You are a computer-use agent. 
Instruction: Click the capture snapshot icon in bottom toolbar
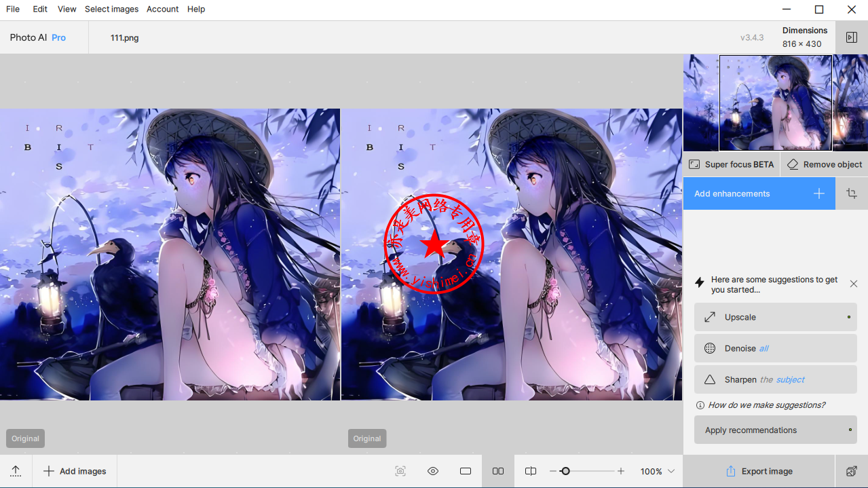400,471
